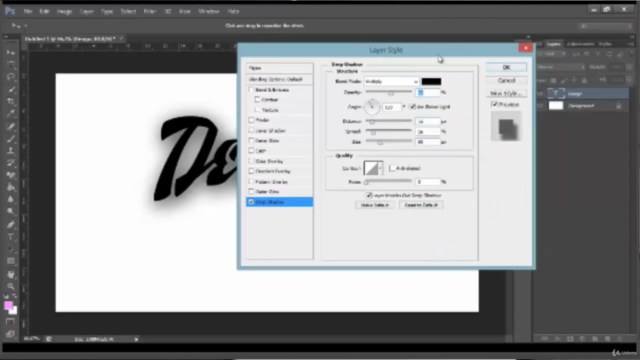Click the drop shadow Opacity slider
640x360 pixels.
point(389,93)
